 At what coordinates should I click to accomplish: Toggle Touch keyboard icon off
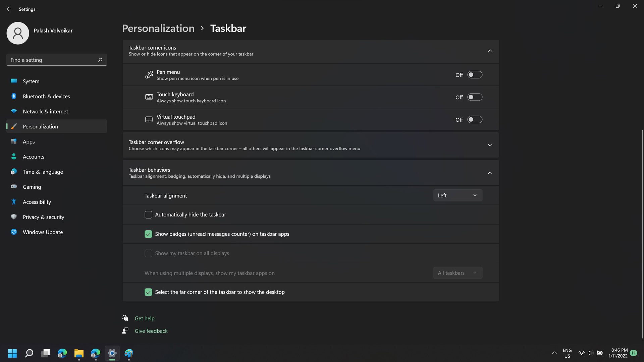474,97
